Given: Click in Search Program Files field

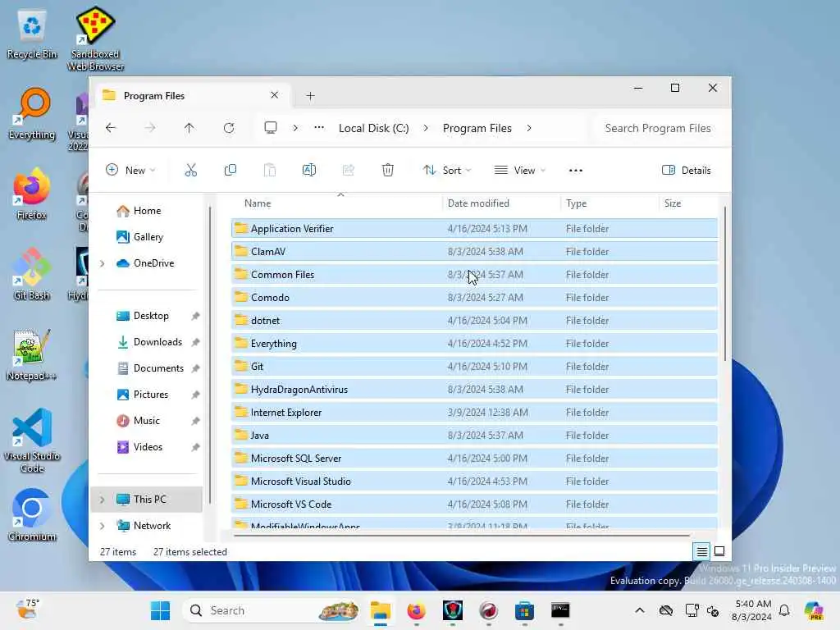Looking at the screenshot, I should [659, 128].
